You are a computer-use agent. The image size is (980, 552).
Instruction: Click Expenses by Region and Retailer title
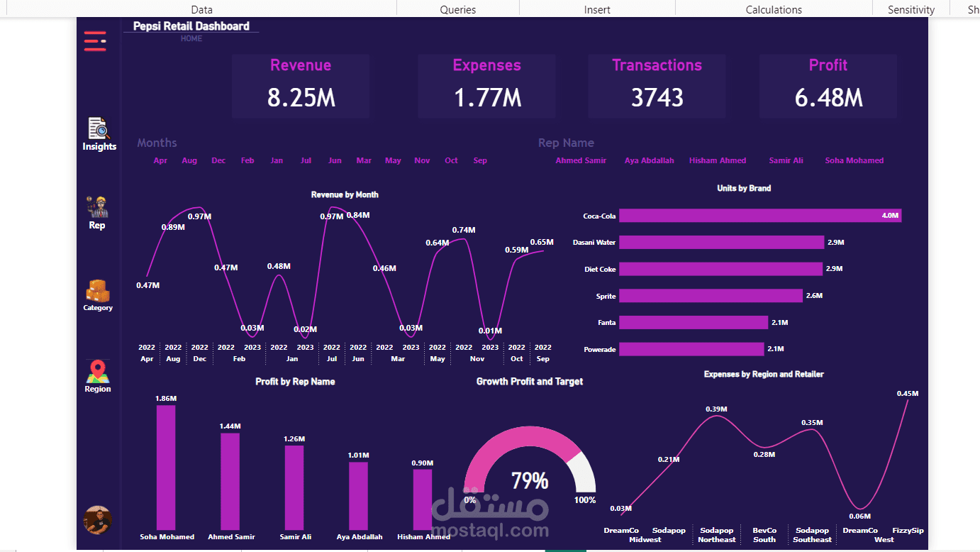tap(764, 374)
